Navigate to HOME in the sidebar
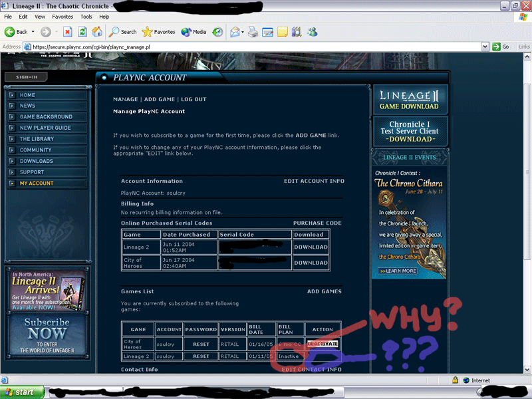Screen dimensions: 532x399 (47, 95)
